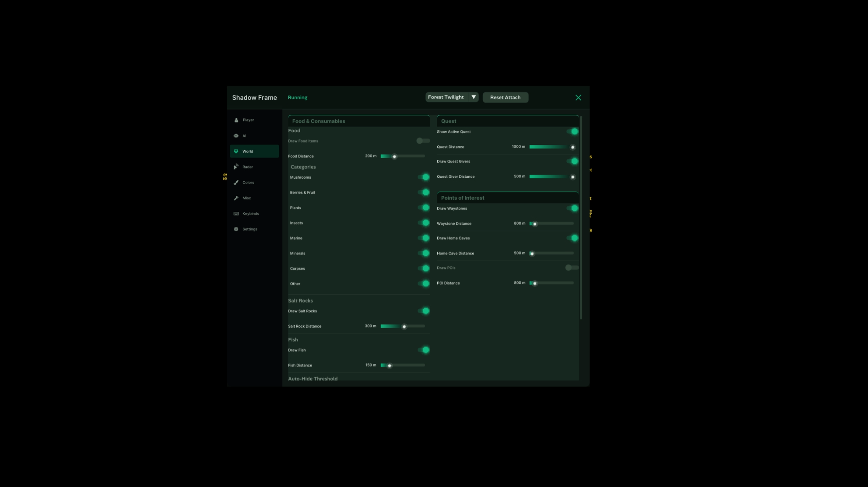Viewport: 868px width, 487px height.
Task: Select the Colors menu label
Action: tap(248, 182)
